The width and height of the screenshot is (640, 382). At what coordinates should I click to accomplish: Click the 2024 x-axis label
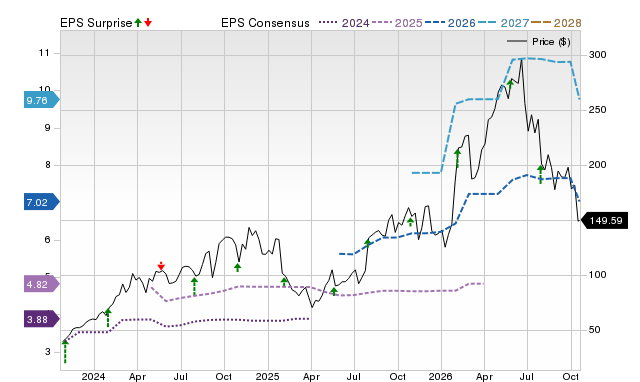[93, 376]
